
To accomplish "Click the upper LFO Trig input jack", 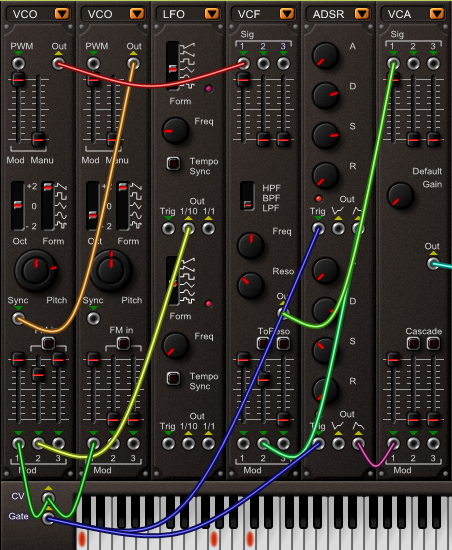I will point(168,229).
